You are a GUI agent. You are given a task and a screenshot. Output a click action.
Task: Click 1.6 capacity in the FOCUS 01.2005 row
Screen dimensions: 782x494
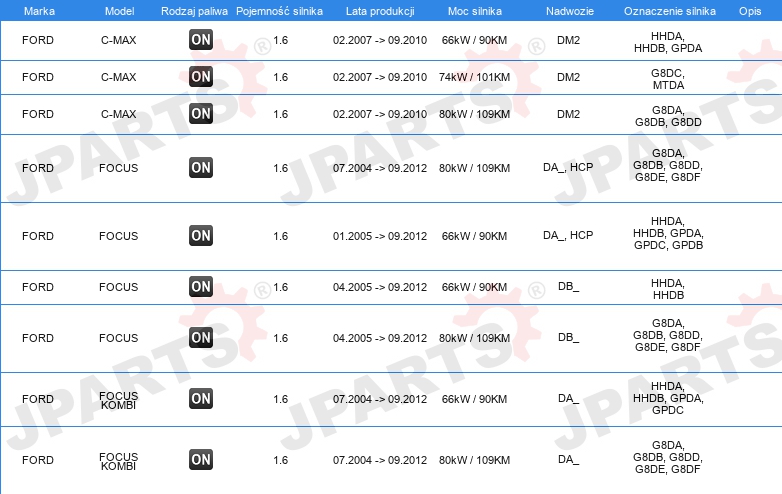281,236
